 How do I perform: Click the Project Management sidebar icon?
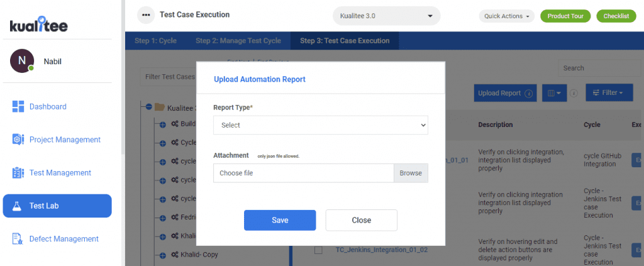pos(18,140)
